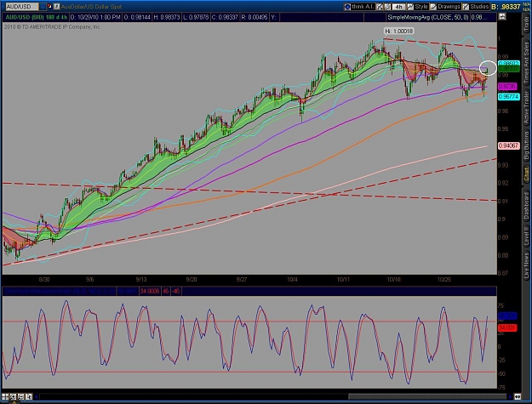Click the bid price B: .98337 readout

[506, 7]
